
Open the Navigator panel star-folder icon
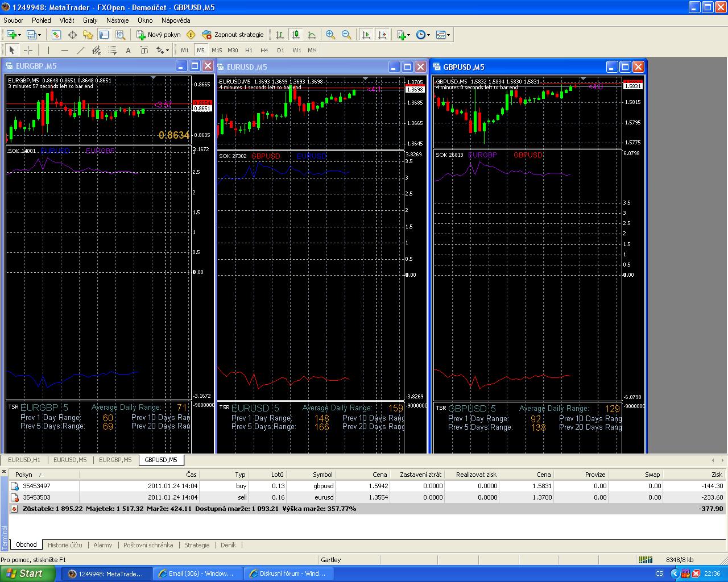(88, 35)
